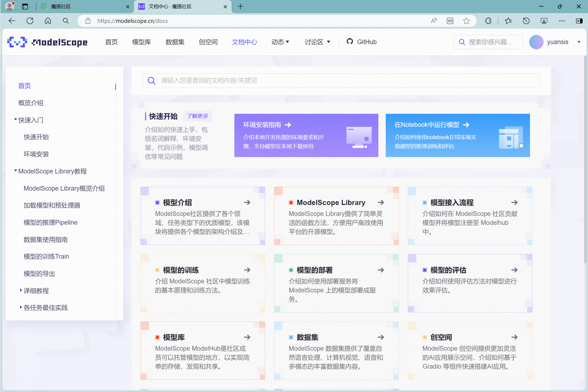Image resolution: width=588 pixels, height=392 pixels.
Task: Open the browser more options ellipsis menu
Action: point(562,21)
